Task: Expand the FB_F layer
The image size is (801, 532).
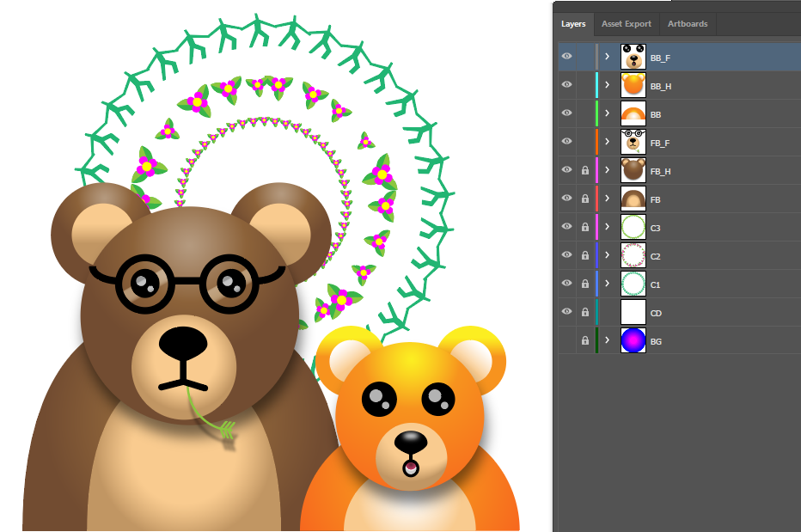Action: [x=608, y=142]
